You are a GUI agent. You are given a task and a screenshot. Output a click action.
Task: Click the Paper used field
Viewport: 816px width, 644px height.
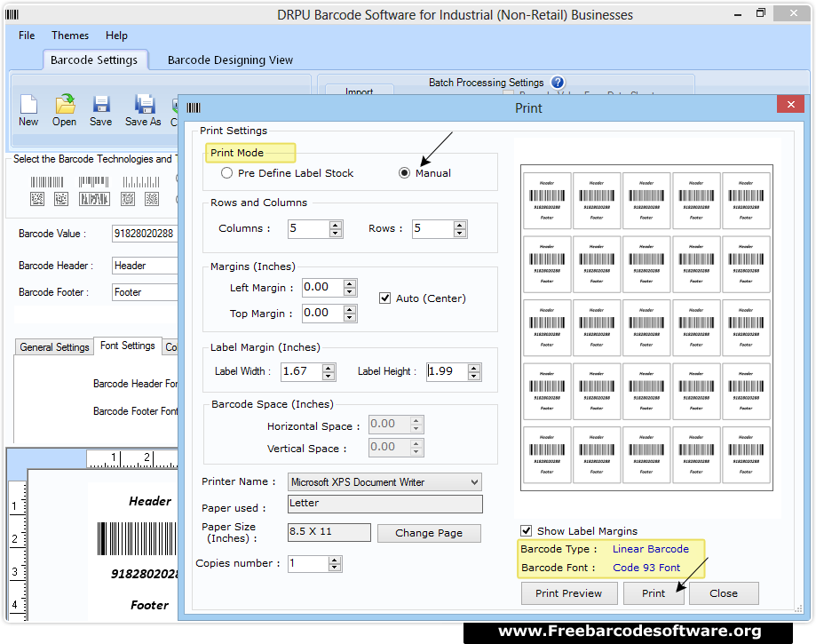point(385,504)
